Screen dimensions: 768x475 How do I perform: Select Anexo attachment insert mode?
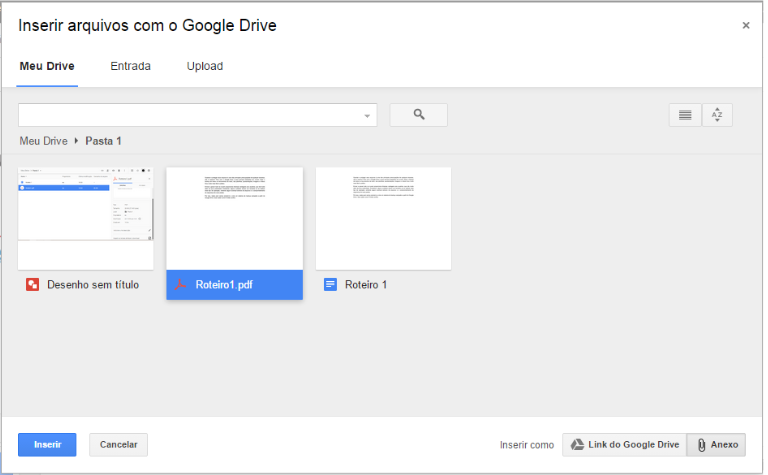point(716,445)
